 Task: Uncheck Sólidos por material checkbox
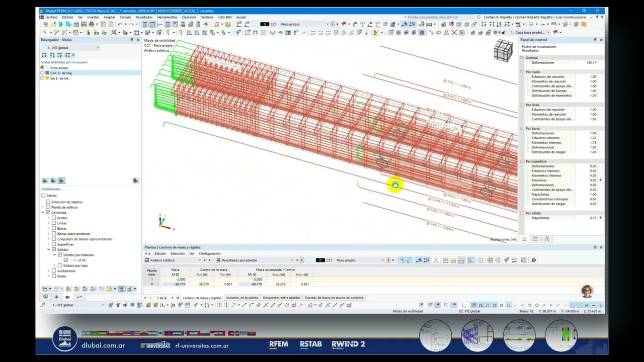(60, 255)
